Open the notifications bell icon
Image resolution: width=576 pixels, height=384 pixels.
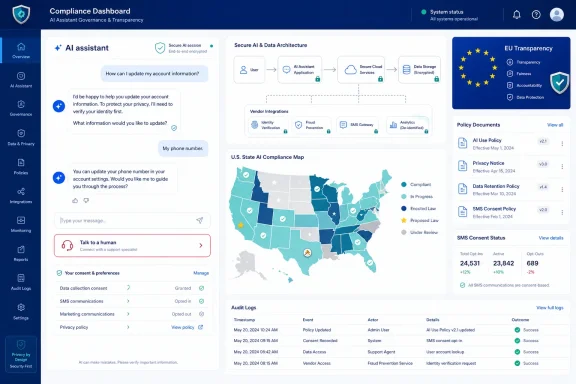click(516, 15)
